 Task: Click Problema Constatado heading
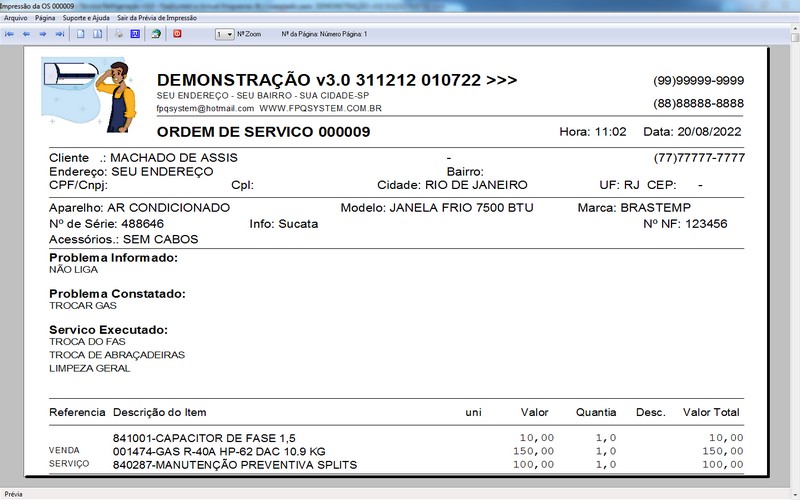coord(117,294)
